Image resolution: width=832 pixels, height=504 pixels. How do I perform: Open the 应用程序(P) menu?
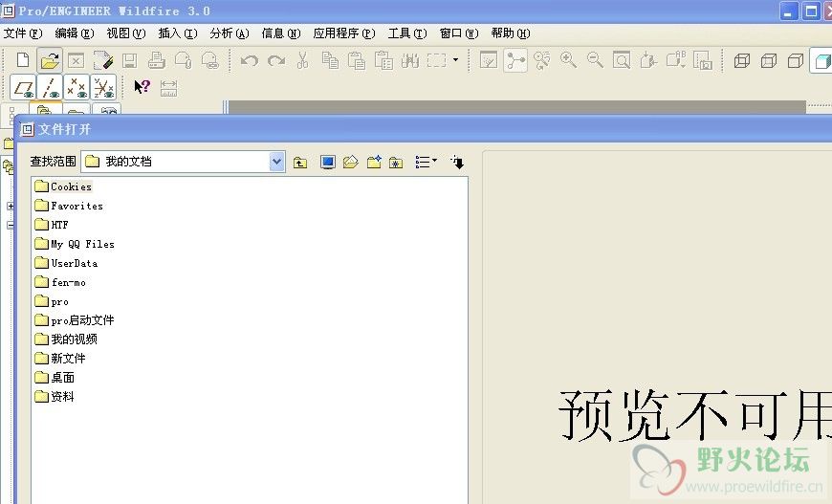[344, 33]
